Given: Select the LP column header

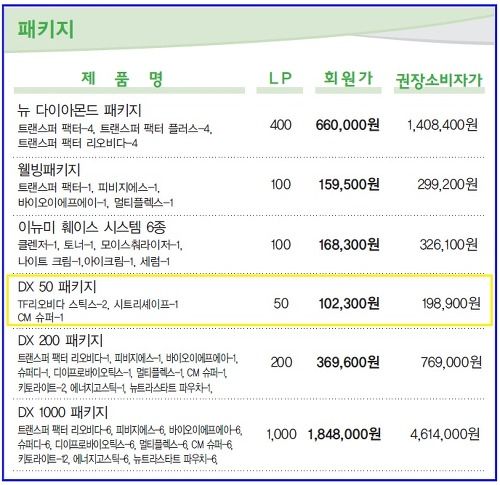Looking at the screenshot, I should [x=280, y=78].
